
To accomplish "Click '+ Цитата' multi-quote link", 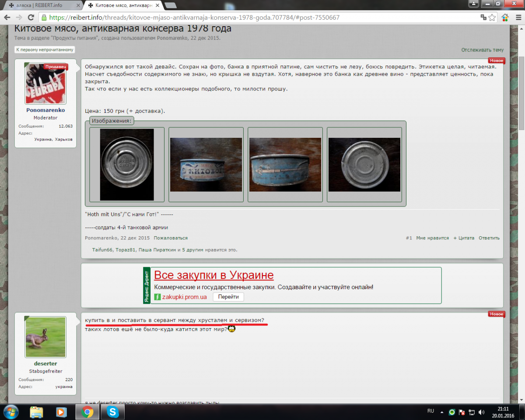I will (x=464, y=238).
